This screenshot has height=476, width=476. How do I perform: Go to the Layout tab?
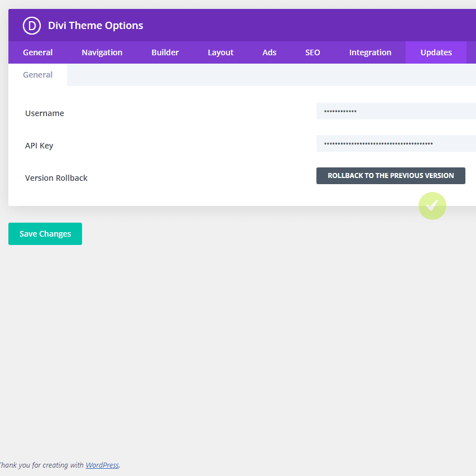[220, 52]
